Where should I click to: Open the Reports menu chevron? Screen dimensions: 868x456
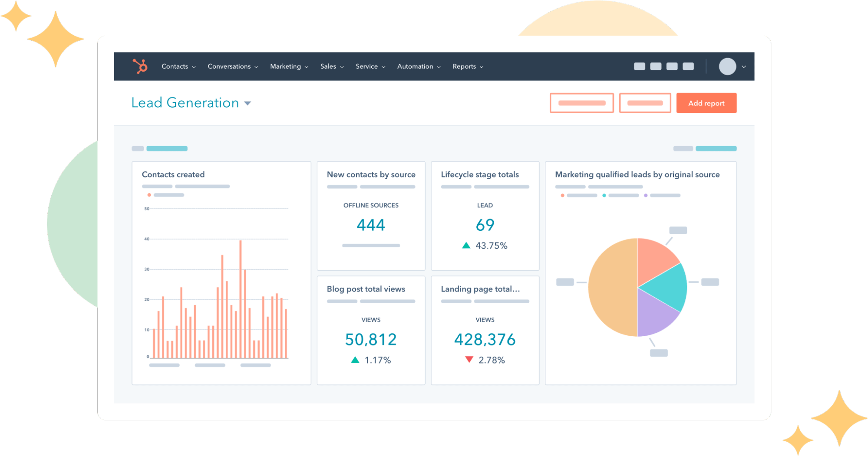(482, 67)
